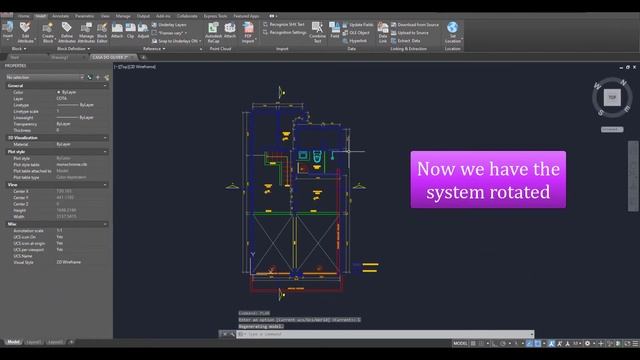The width and height of the screenshot is (640, 360).
Task: Click the MODEL space button in status bar
Action: [x=460, y=344]
